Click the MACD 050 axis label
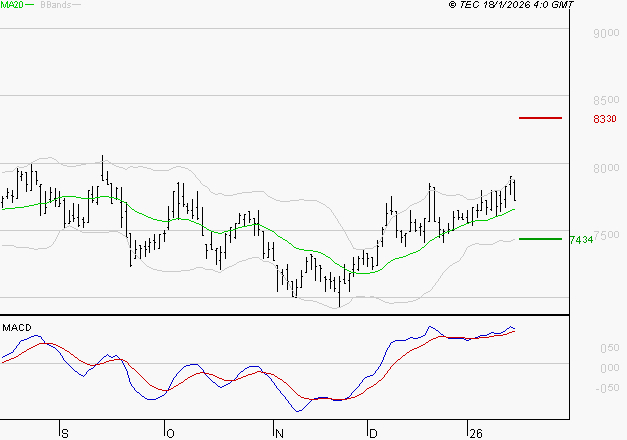The height and width of the screenshot is (440, 627). [x=609, y=348]
